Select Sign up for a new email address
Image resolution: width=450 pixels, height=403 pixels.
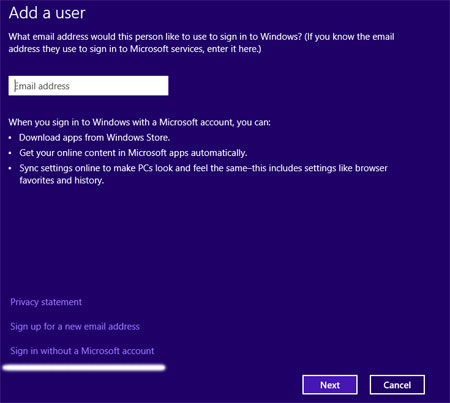(x=75, y=326)
